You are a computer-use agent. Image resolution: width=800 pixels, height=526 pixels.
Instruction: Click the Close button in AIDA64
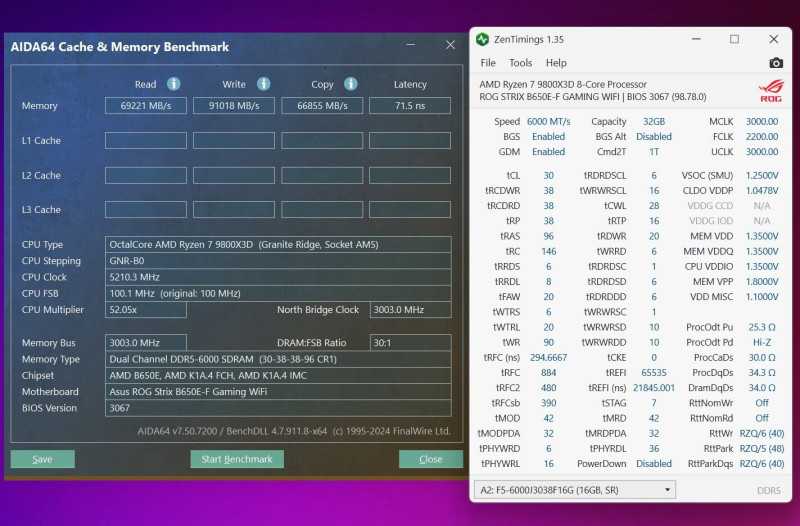[x=431, y=459]
